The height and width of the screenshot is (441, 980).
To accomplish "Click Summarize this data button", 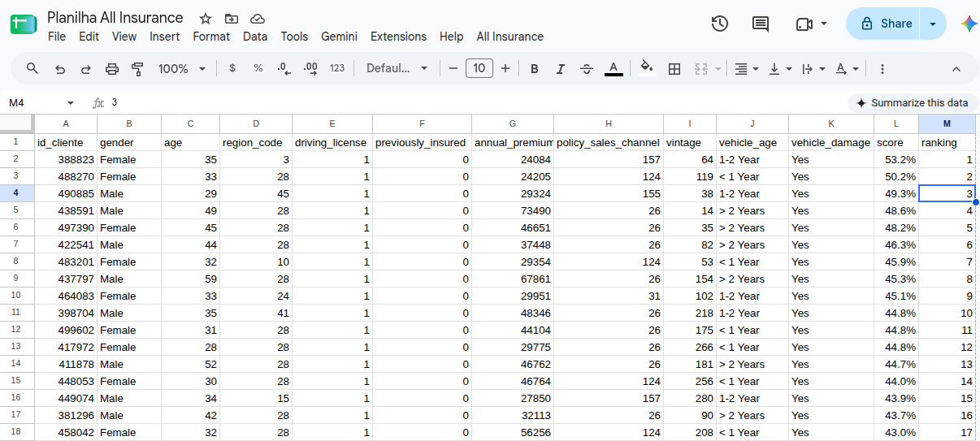I will point(912,103).
